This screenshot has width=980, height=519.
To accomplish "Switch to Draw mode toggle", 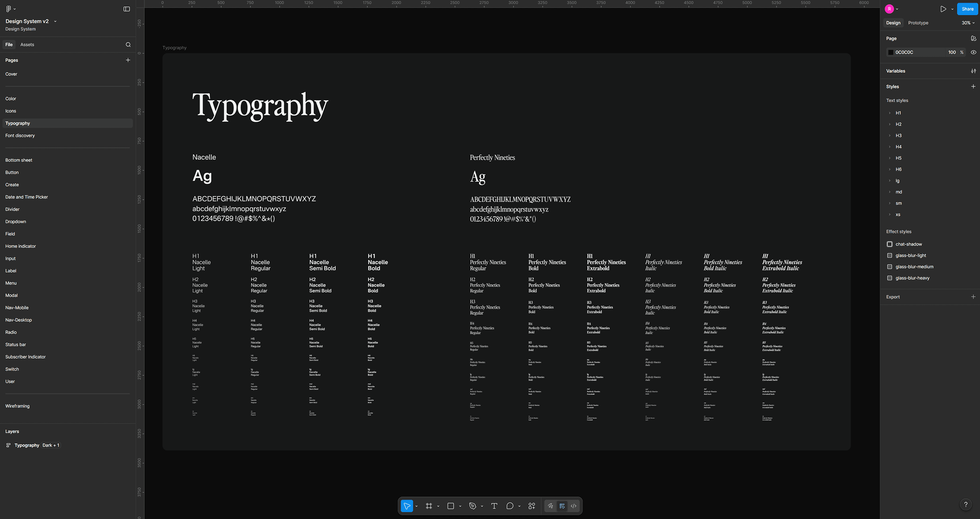I will 550,506.
